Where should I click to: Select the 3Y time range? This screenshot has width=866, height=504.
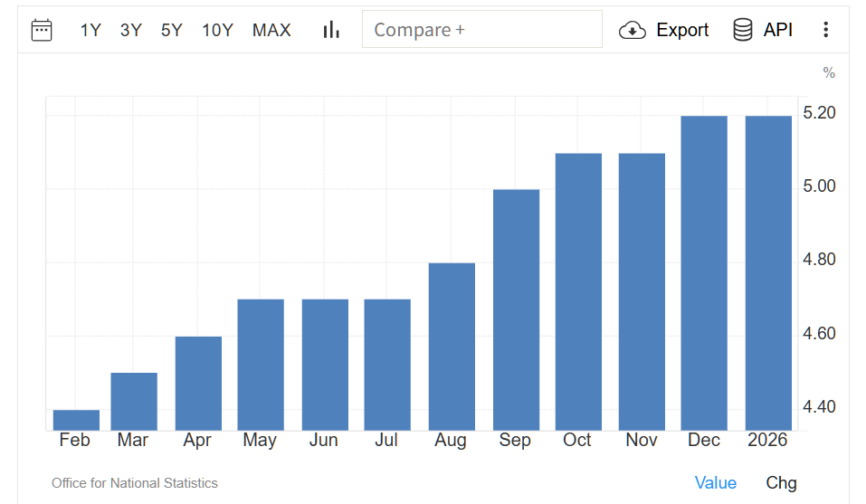(131, 30)
